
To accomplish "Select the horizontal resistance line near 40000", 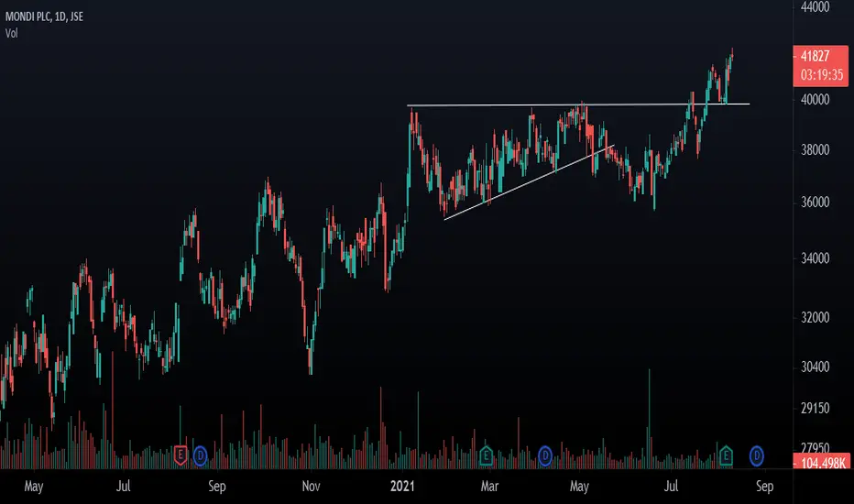I will coord(578,104).
